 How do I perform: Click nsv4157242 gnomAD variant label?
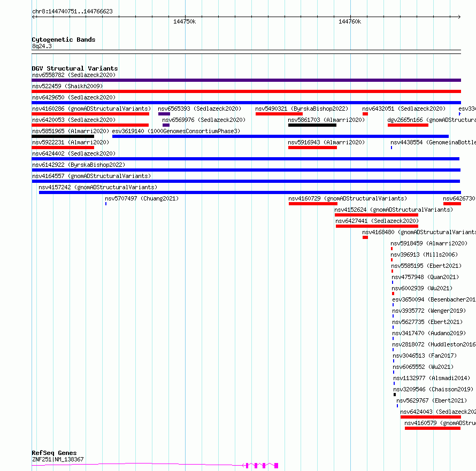point(98,187)
